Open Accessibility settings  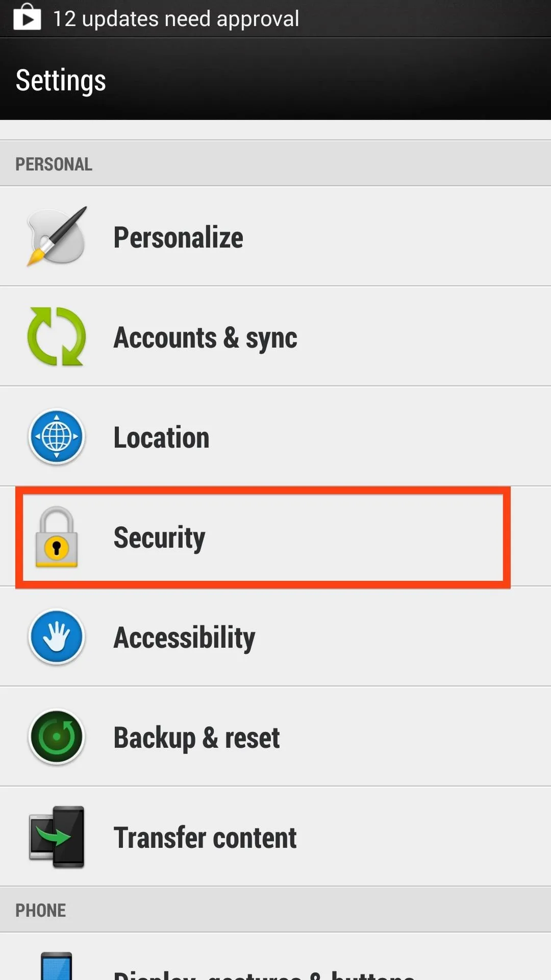pyautogui.click(x=275, y=637)
